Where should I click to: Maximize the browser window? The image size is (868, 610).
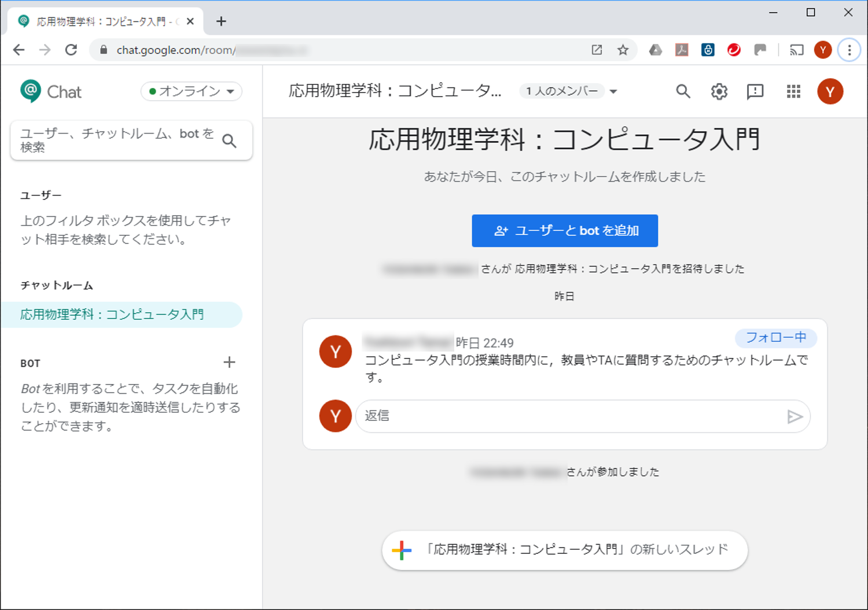pyautogui.click(x=811, y=12)
